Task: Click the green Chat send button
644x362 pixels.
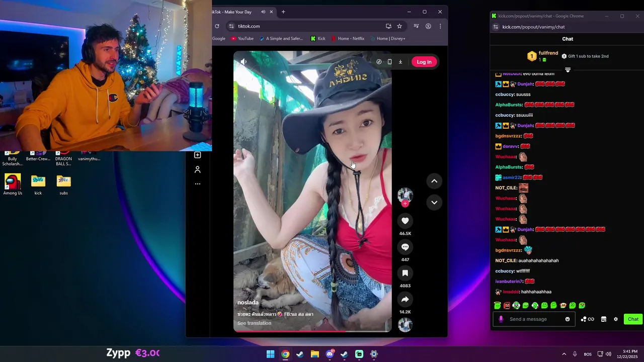Action: 633,319
